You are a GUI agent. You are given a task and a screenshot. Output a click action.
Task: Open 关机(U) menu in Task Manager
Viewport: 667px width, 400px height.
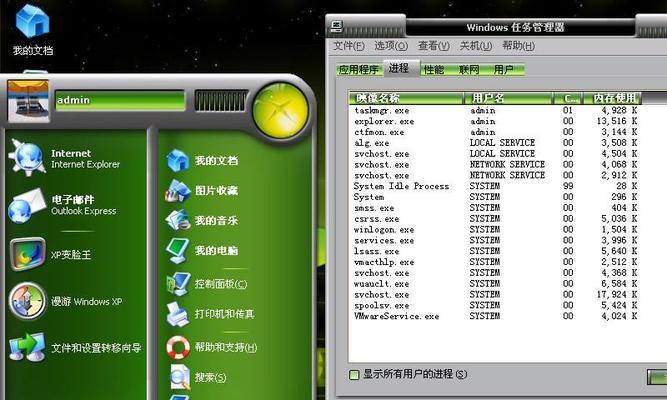(x=476, y=46)
